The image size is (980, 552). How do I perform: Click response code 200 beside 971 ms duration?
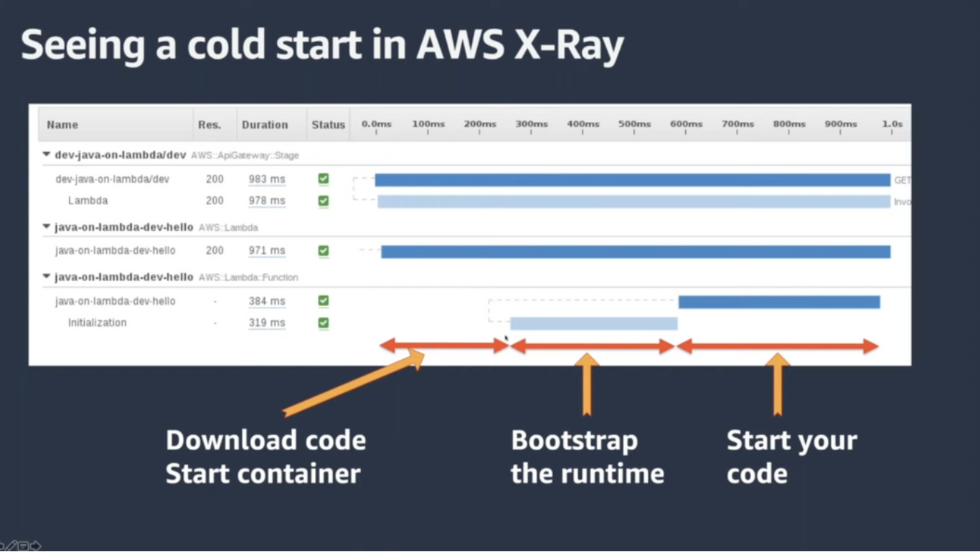(215, 251)
